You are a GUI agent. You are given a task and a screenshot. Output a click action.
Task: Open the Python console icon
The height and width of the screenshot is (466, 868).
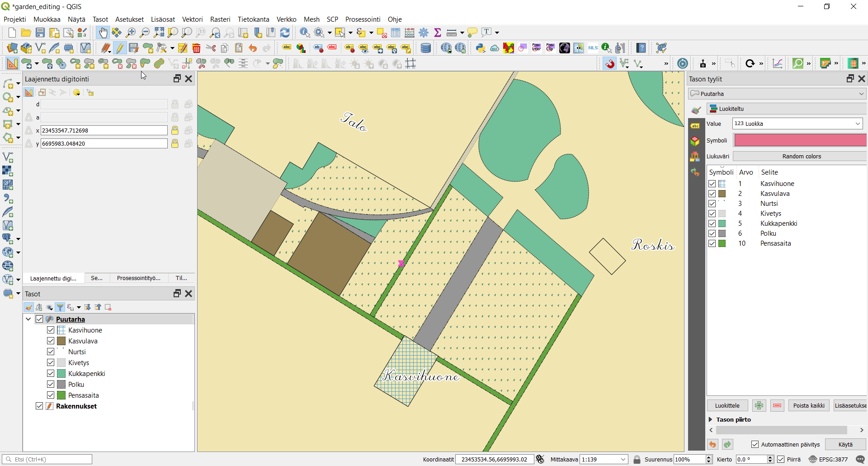[x=480, y=48]
